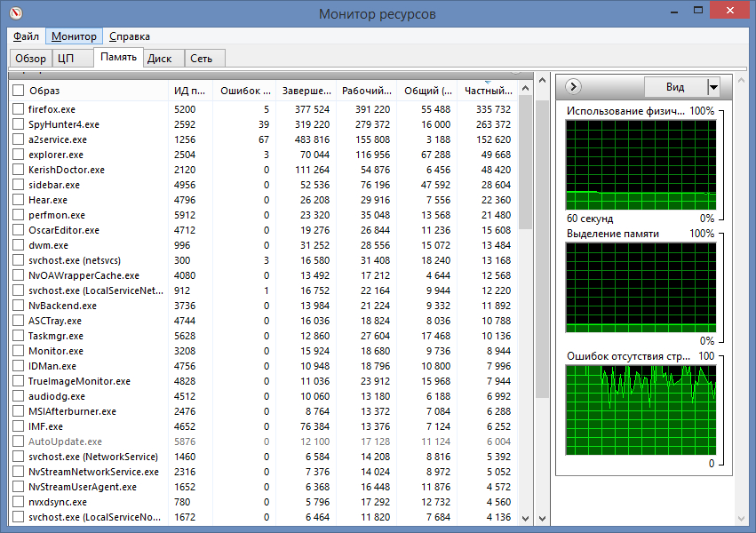Open the Справка menu
The image size is (756, 533).
point(129,36)
